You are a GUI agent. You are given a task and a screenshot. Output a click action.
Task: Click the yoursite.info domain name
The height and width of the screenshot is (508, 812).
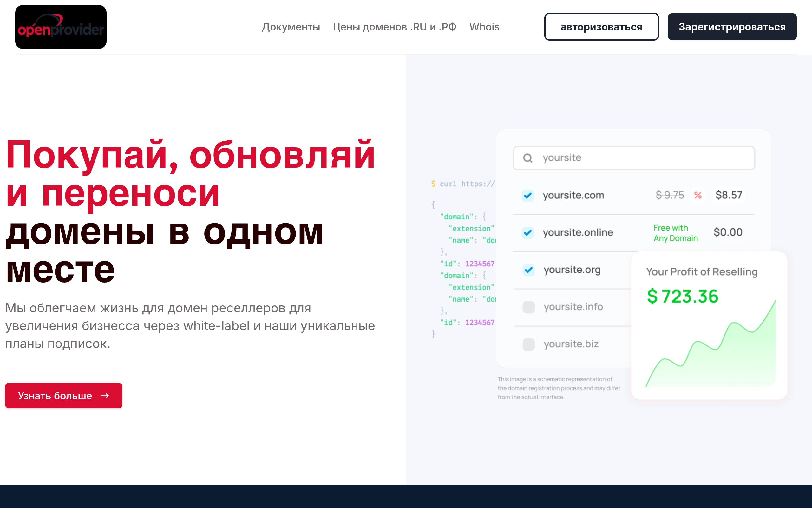(573, 307)
